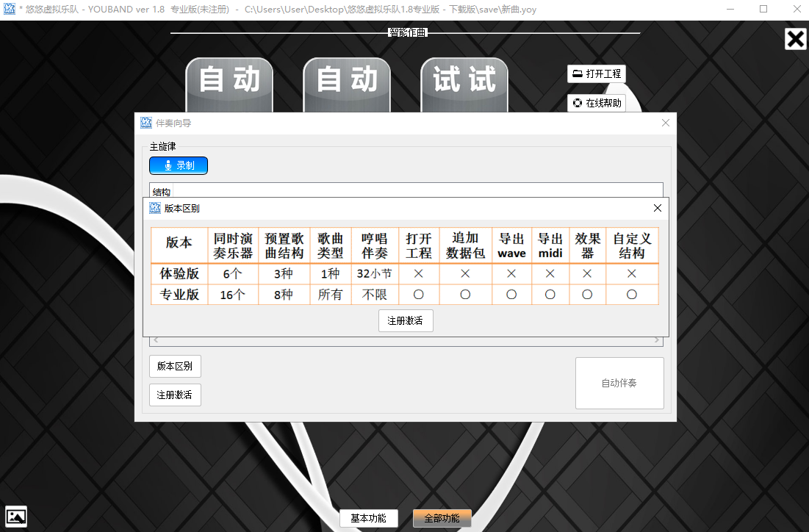Image resolution: width=809 pixels, height=532 pixels.
Task: Click the 预置歌曲结构 column header
Action: [284, 245]
